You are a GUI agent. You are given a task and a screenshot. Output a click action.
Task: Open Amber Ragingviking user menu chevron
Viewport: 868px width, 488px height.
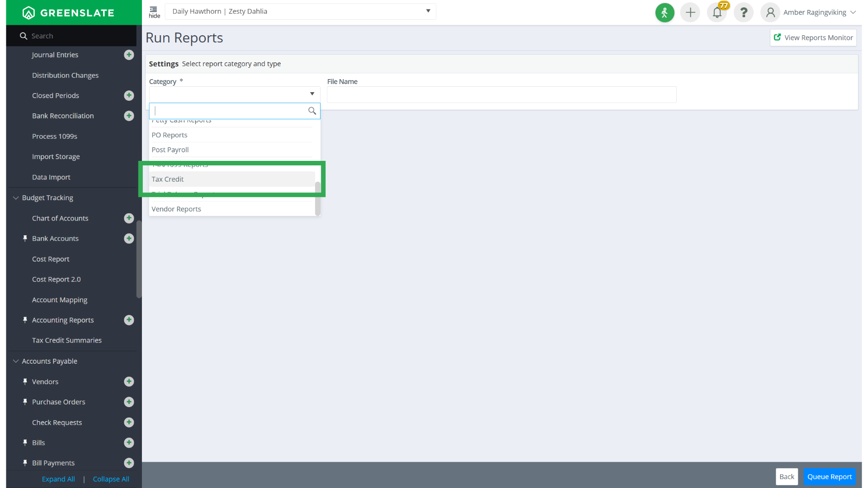tap(853, 13)
